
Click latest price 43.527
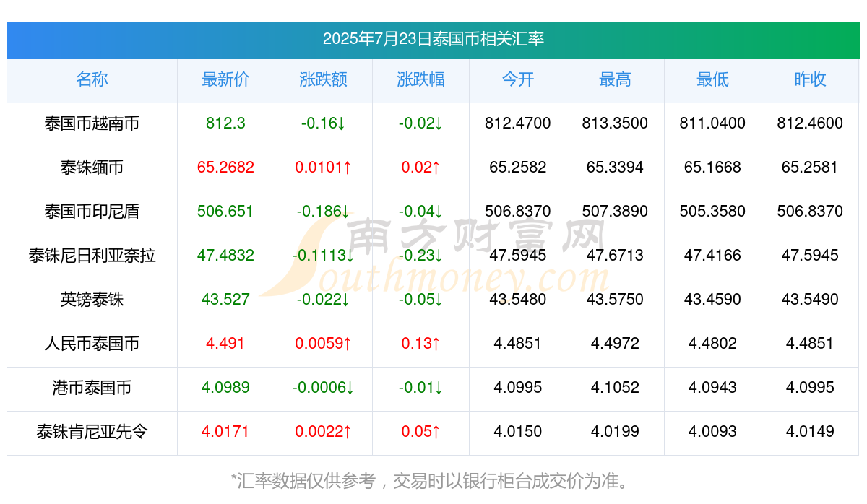pos(225,300)
